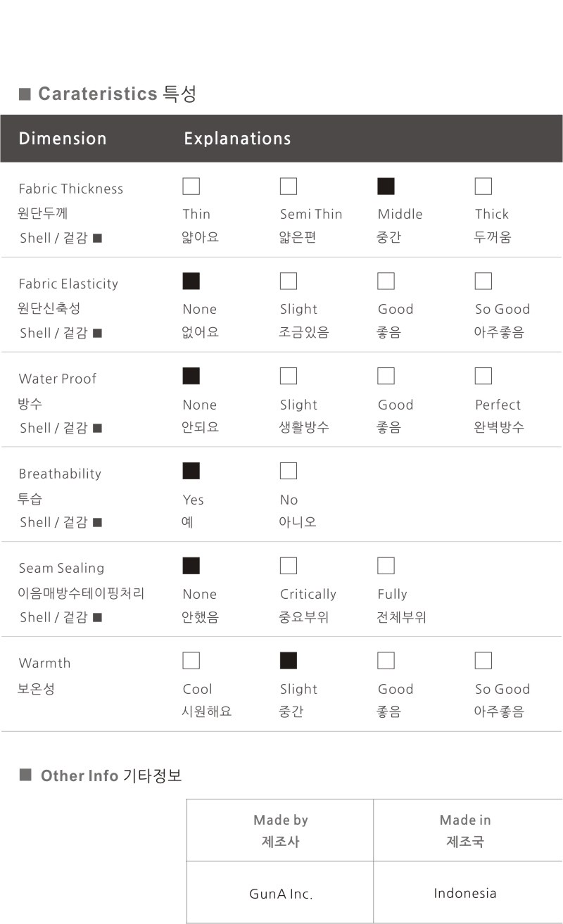Click the GunA Inc. manufacturer cell
Viewport: 563px width, 924px height.
tap(280, 894)
